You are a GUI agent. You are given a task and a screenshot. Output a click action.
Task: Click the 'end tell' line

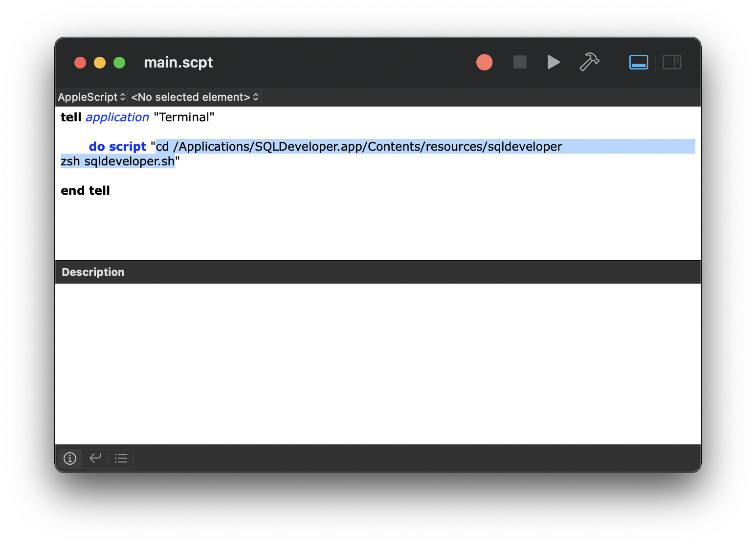click(85, 191)
